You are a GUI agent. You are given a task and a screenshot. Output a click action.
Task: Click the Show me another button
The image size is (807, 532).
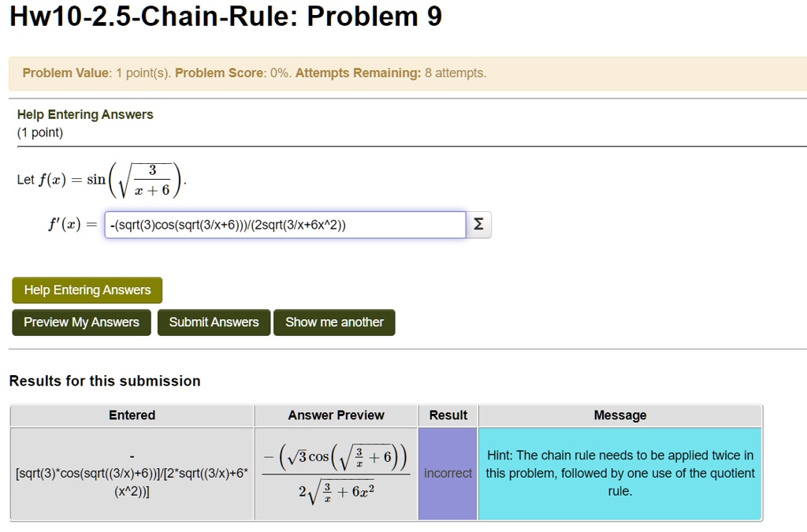click(x=334, y=322)
